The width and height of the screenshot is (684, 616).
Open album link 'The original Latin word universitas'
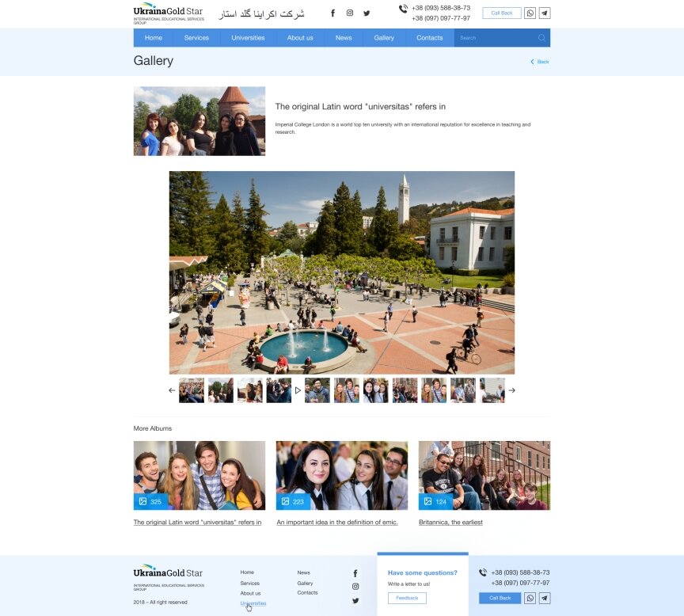click(198, 523)
